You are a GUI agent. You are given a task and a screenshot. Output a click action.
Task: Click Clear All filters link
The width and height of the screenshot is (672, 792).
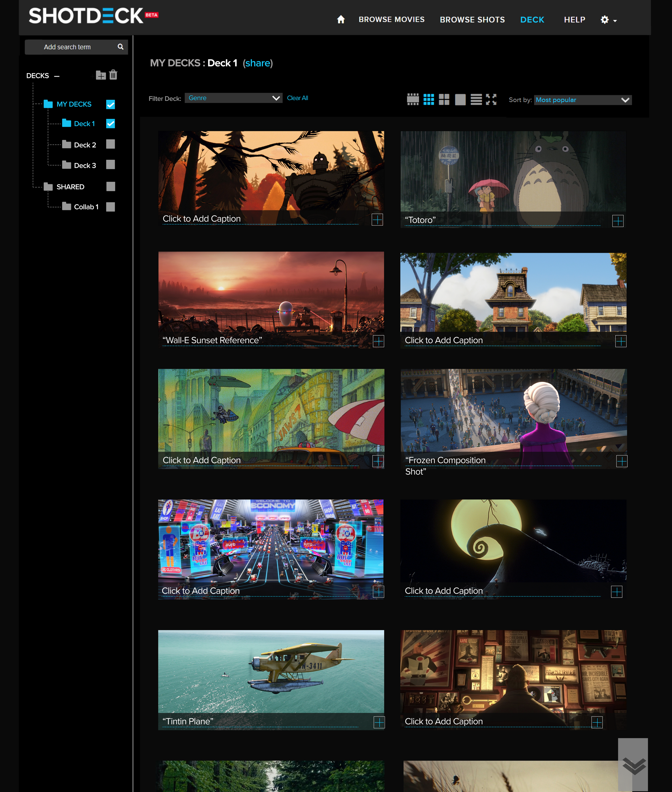(x=297, y=98)
